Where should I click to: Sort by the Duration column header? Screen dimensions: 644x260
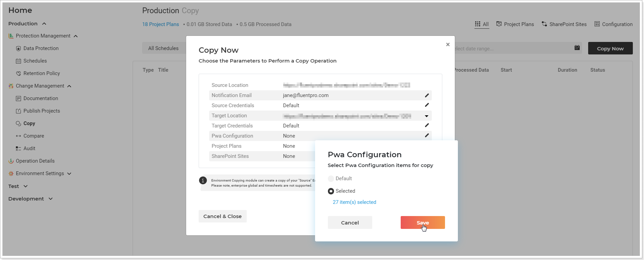point(568,70)
